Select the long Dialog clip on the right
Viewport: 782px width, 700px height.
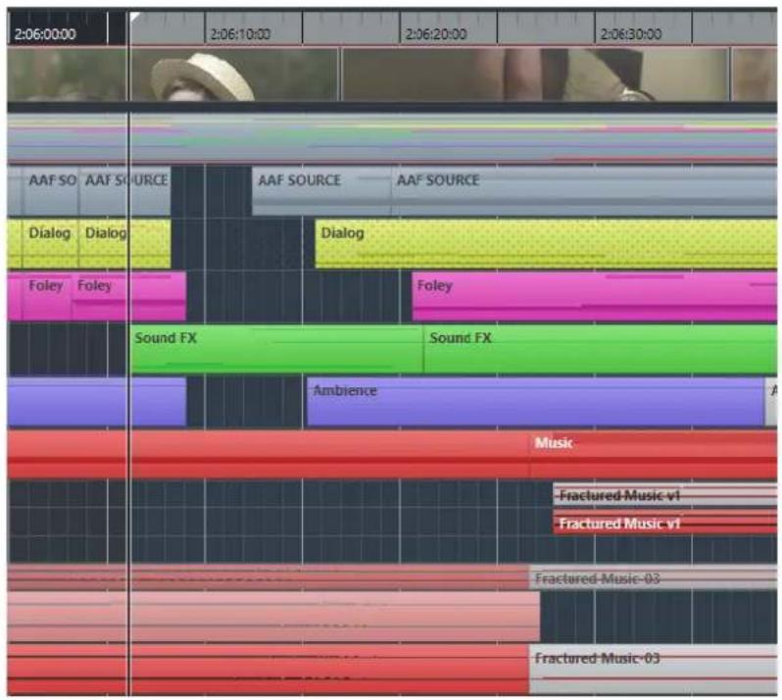pos(546,243)
